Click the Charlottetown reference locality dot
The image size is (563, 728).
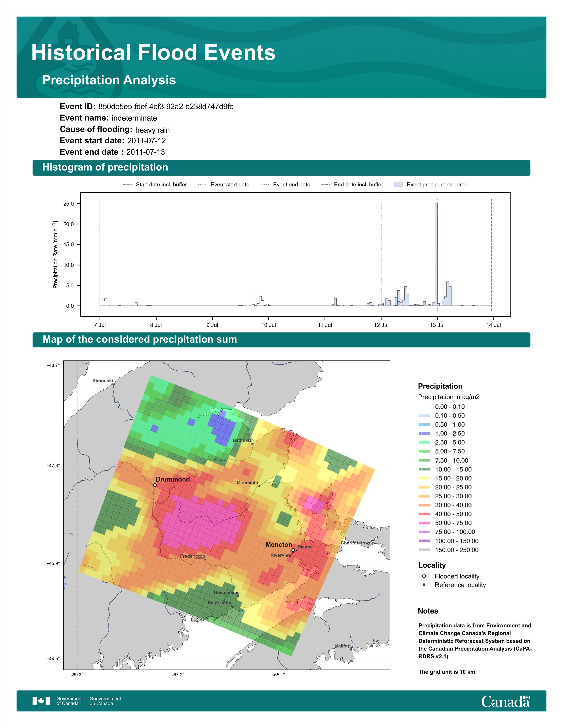[x=373, y=540]
